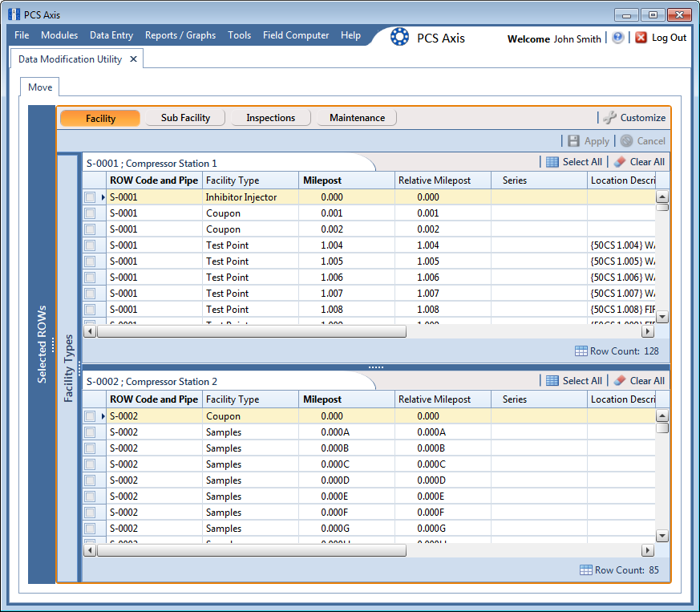Check the S-0001 Coupon 0.002 row checkbox
The height and width of the screenshot is (612, 700).
pos(90,229)
